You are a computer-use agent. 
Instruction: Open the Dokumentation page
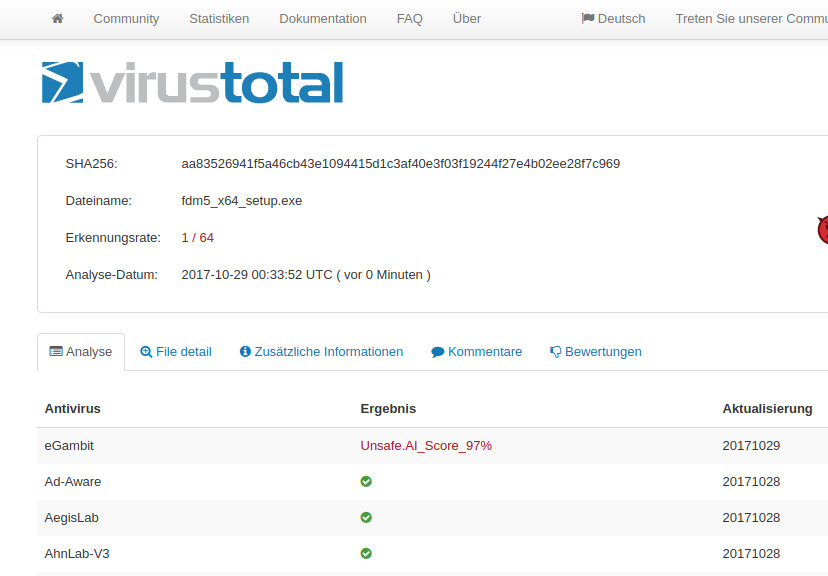[x=323, y=18]
